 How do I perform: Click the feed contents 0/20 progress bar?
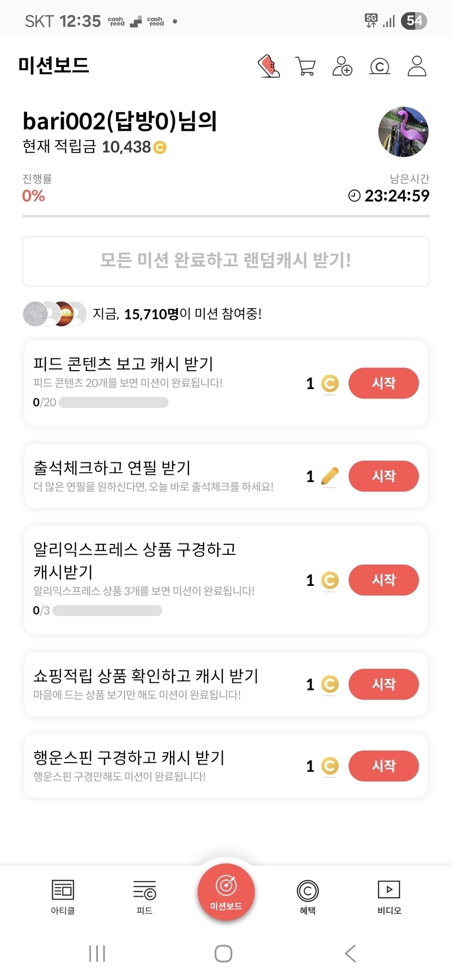click(x=113, y=403)
